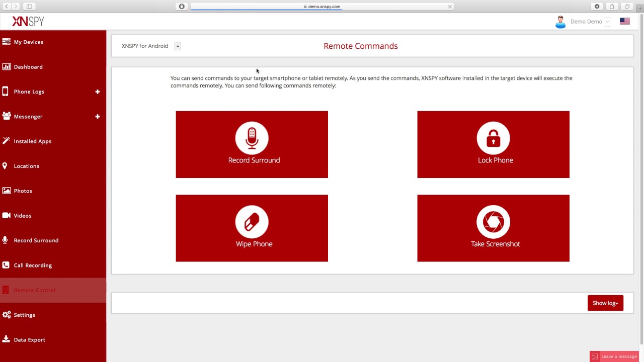
Task: Open the Demo Demo account dropdown
Action: click(x=607, y=22)
